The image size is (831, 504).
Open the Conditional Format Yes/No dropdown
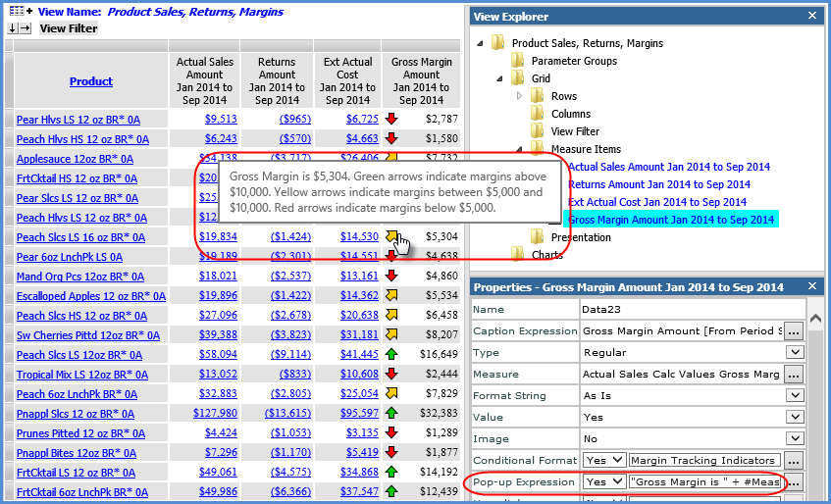(604, 460)
